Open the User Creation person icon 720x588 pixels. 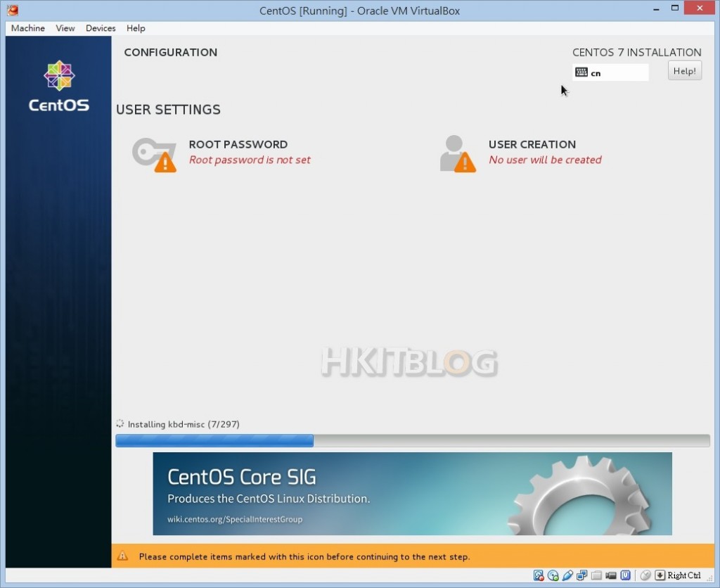458,154
